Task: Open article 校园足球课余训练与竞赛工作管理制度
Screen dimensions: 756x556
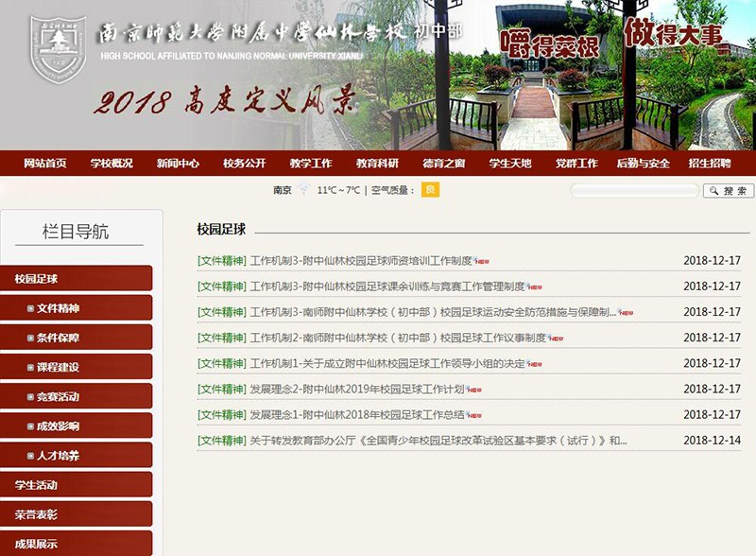Action: tap(387, 287)
